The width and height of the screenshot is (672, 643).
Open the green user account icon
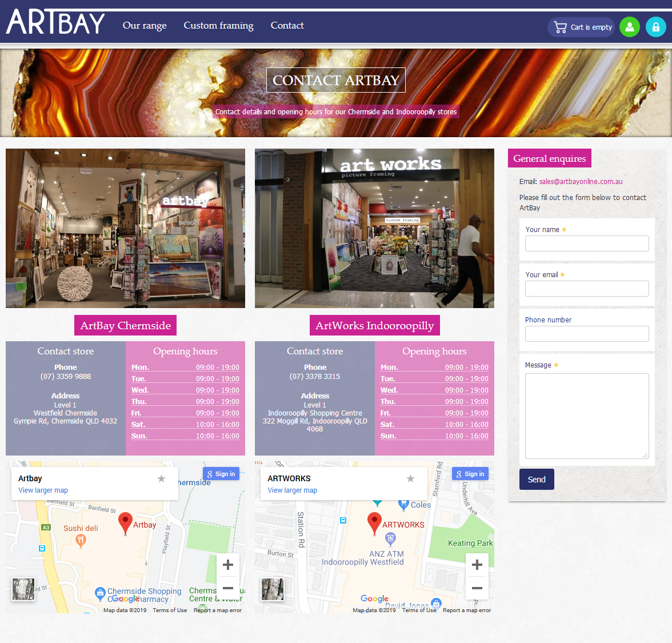coord(630,27)
